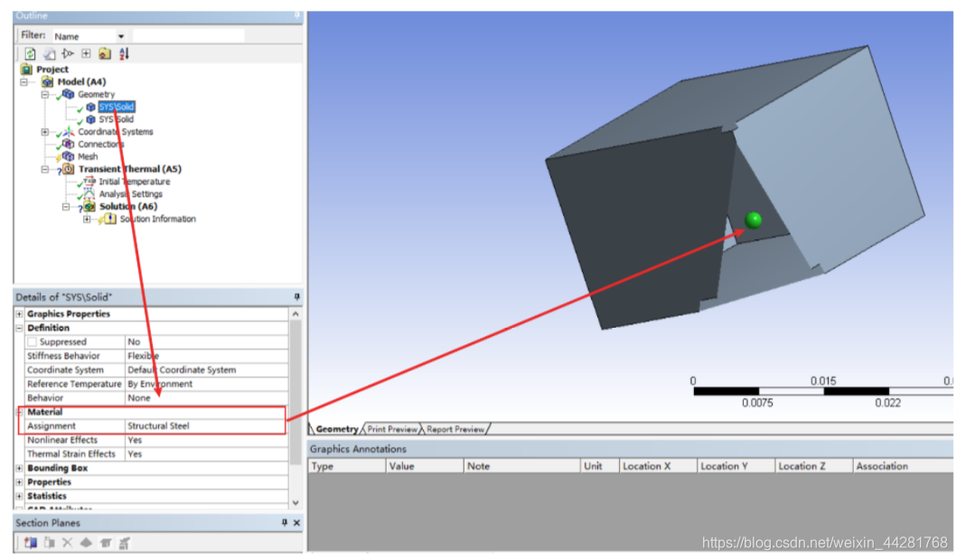Click the second-to-last icon in Section Planes toolbar

106,542
